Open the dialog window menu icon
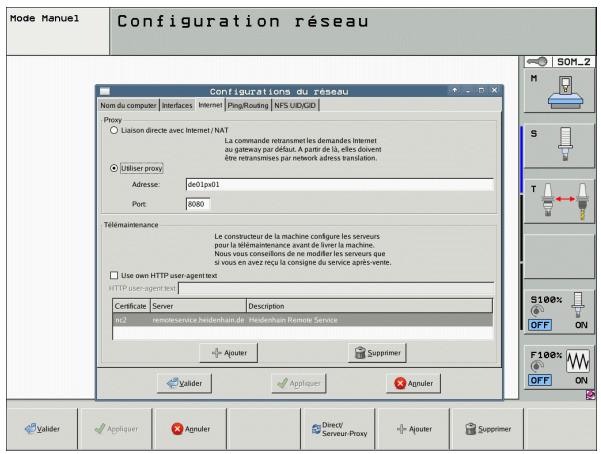This screenshot has width=601, height=454. coord(105,91)
